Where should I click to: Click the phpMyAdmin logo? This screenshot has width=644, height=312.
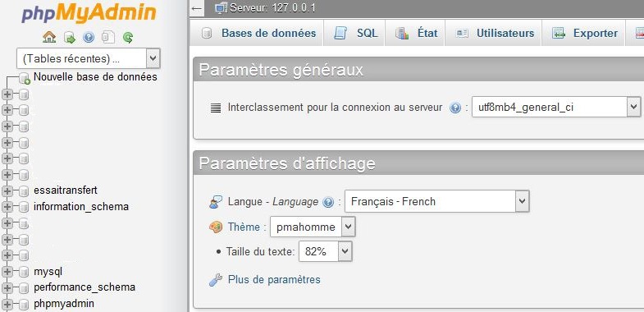[x=89, y=14]
